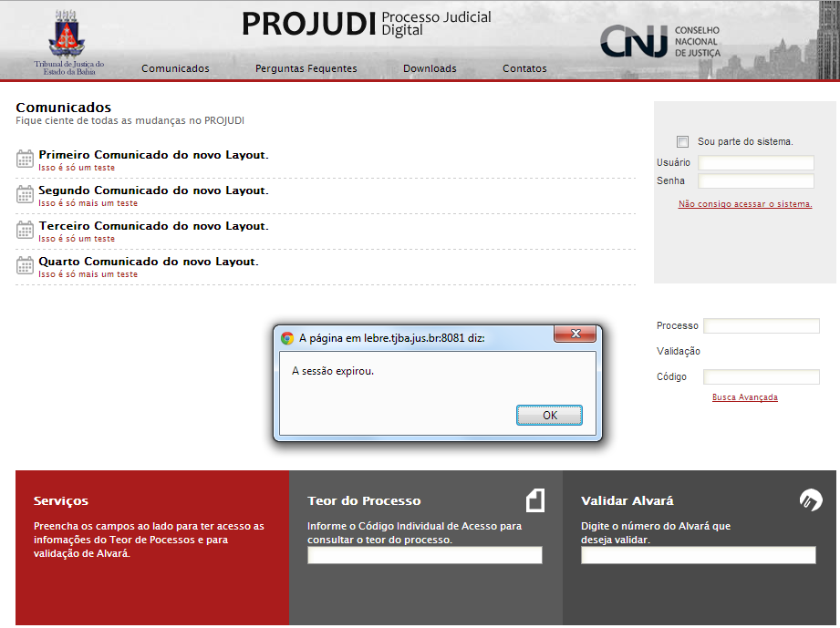Viewport: 840px width, 628px height.
Task: Click the CNJ logo in the header
Action: coord(634,41)
